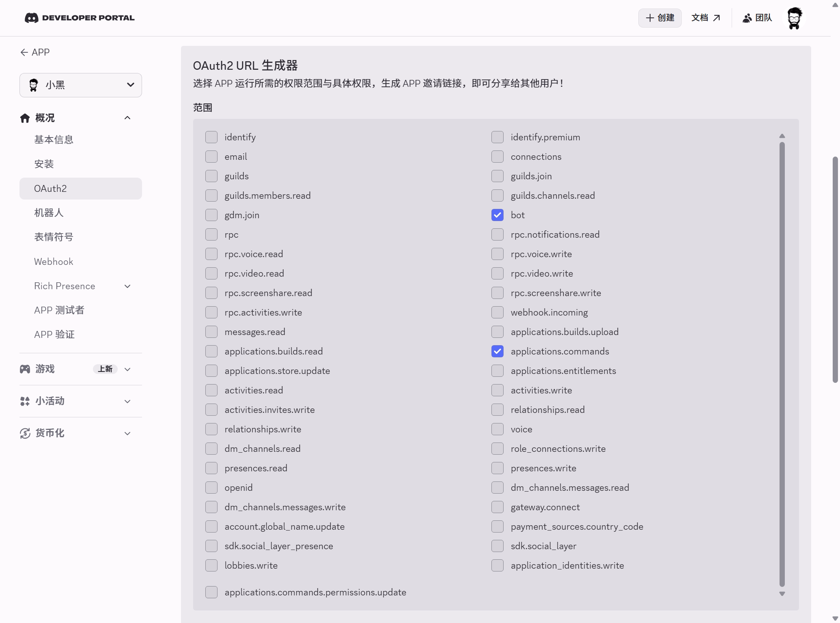Click the activities icon beside 小活动
This screenshot has height=623, width=840.
tap(25, 401)
